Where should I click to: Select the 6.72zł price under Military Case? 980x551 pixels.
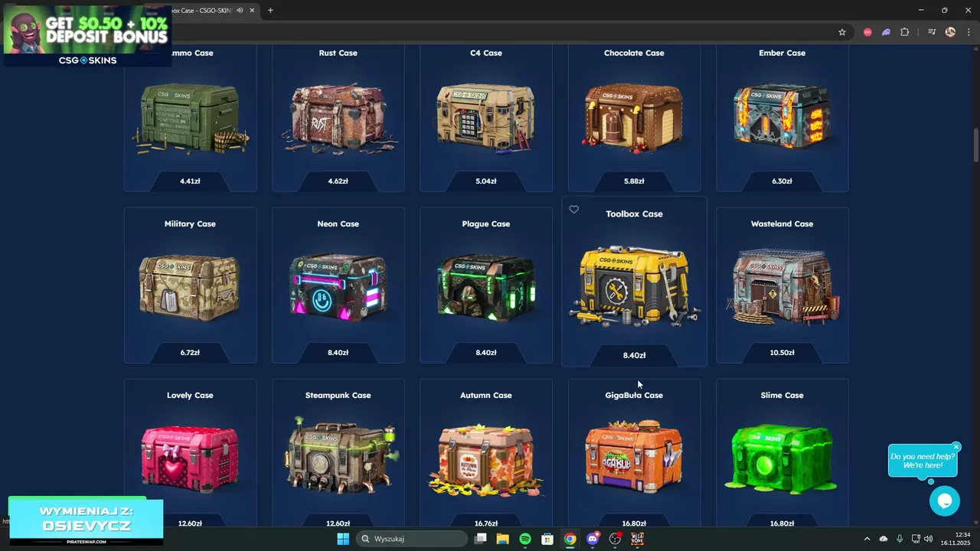click(190, 353)
